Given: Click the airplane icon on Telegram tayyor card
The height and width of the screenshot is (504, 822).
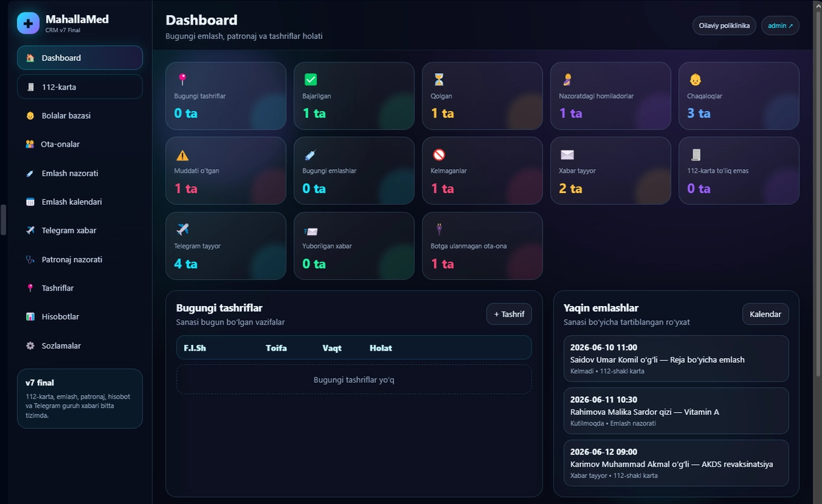Looking at the screenshot, I should coord(182,229).
